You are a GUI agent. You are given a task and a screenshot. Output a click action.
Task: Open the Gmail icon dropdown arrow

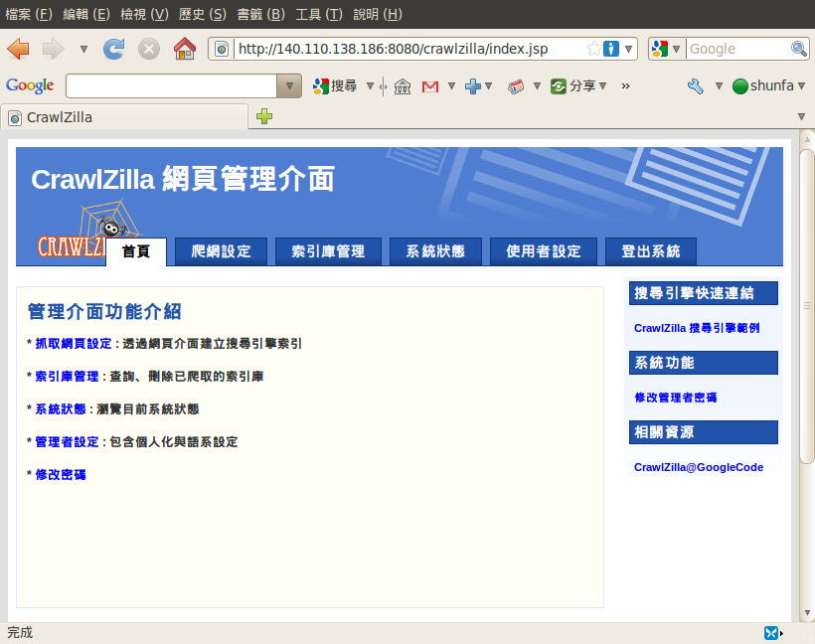pyautogui.click(x=451, y=85)
